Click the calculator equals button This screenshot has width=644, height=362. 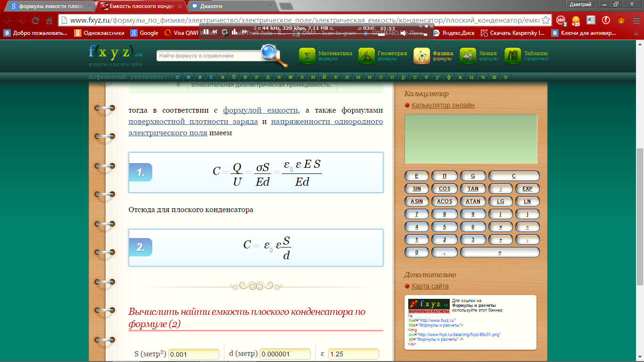(x=500, y=253)
